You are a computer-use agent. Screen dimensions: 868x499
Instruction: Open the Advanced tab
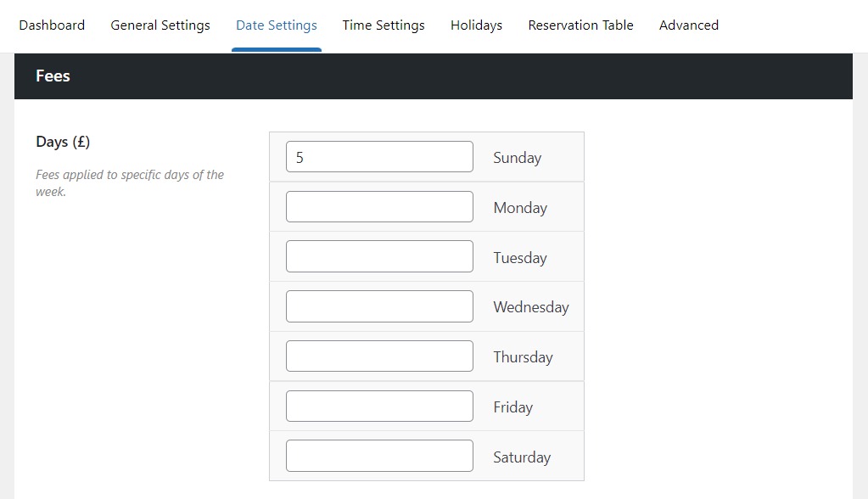pyautogui.click(x=688, y=25)
